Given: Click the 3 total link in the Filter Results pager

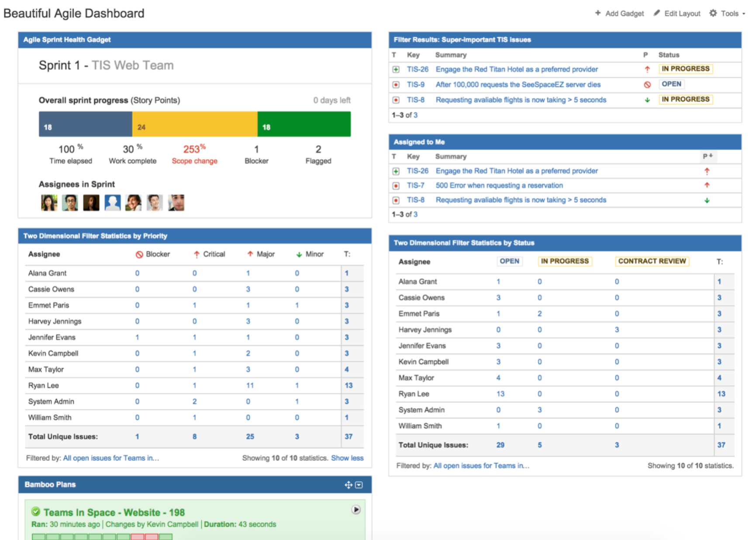Looking at the screenshot, I should coord(415,115).
